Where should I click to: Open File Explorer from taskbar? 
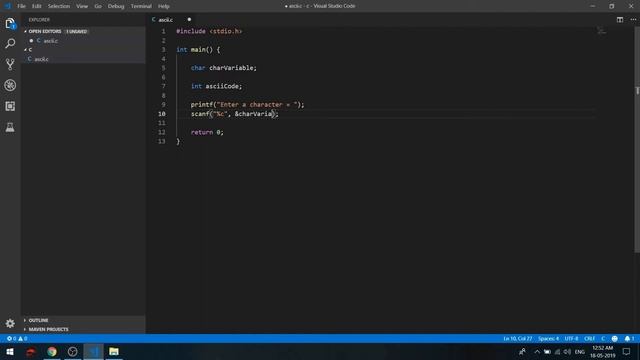114,351
